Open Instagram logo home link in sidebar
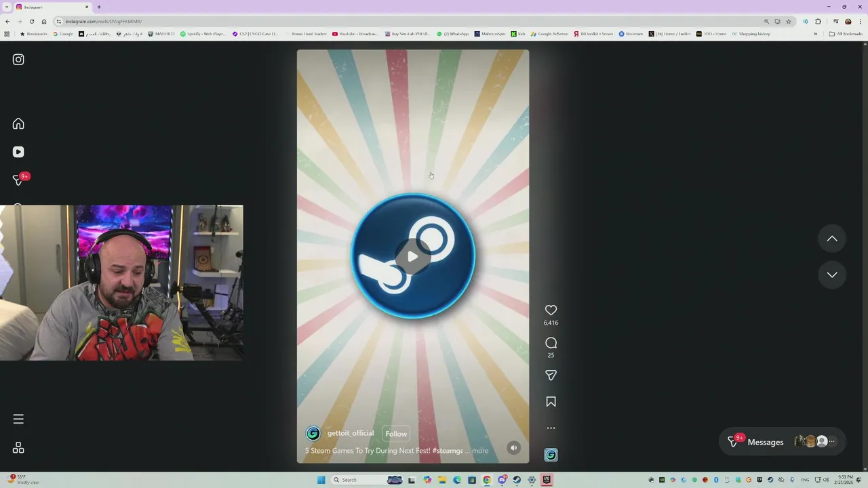This screenshot has height=488, width=868. coord(18,60)
